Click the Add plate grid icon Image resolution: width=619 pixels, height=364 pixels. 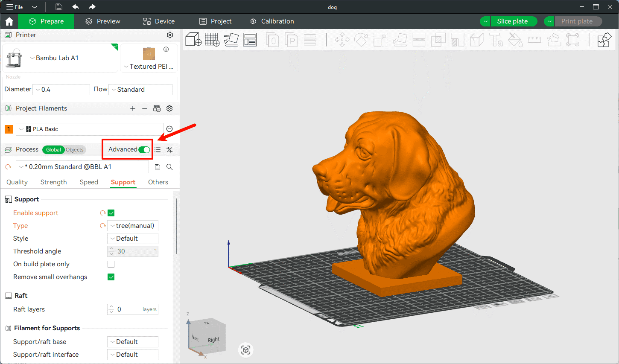(x=212, y=40)
